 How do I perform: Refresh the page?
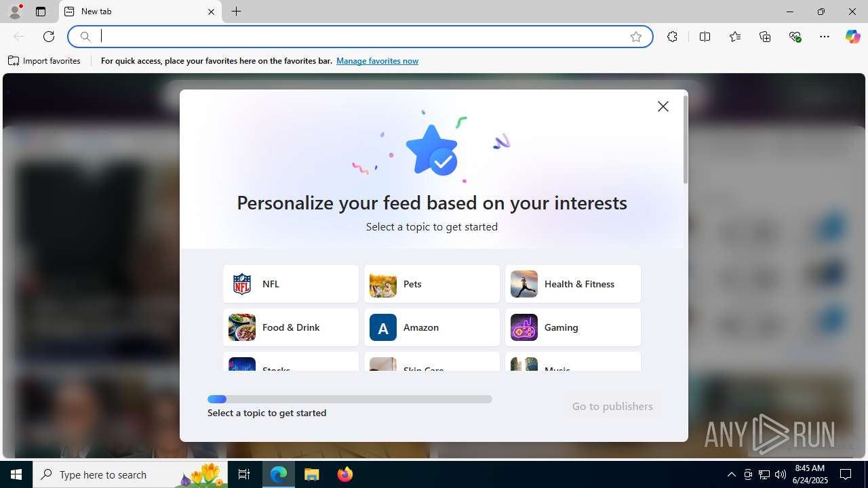point(49,37)
